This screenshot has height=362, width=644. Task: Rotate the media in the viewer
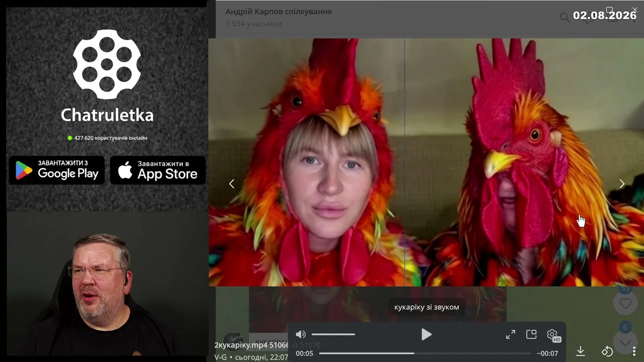607,351
